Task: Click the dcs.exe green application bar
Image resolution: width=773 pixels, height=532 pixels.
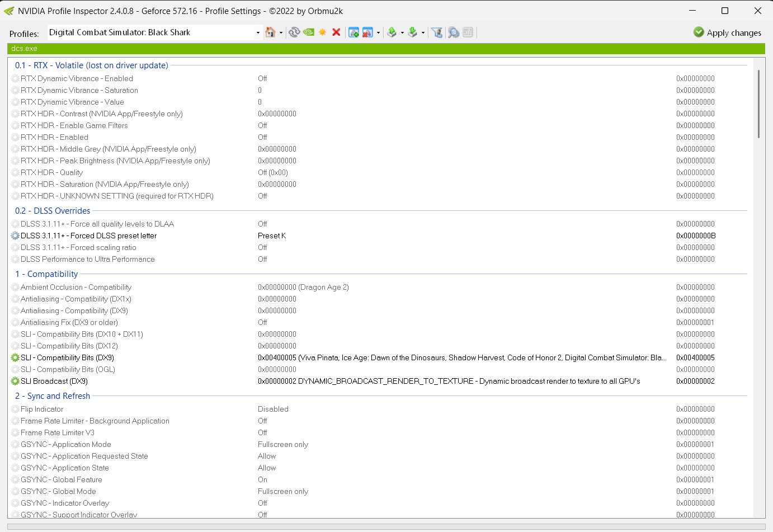Action: click(386, 49)
